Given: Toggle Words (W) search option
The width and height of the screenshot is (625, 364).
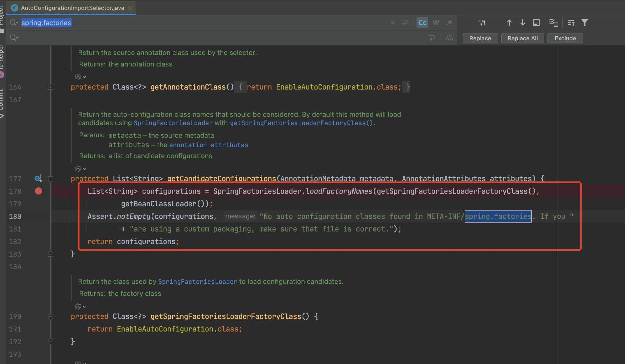Looking at the screenshot, I should pos(436,23).
